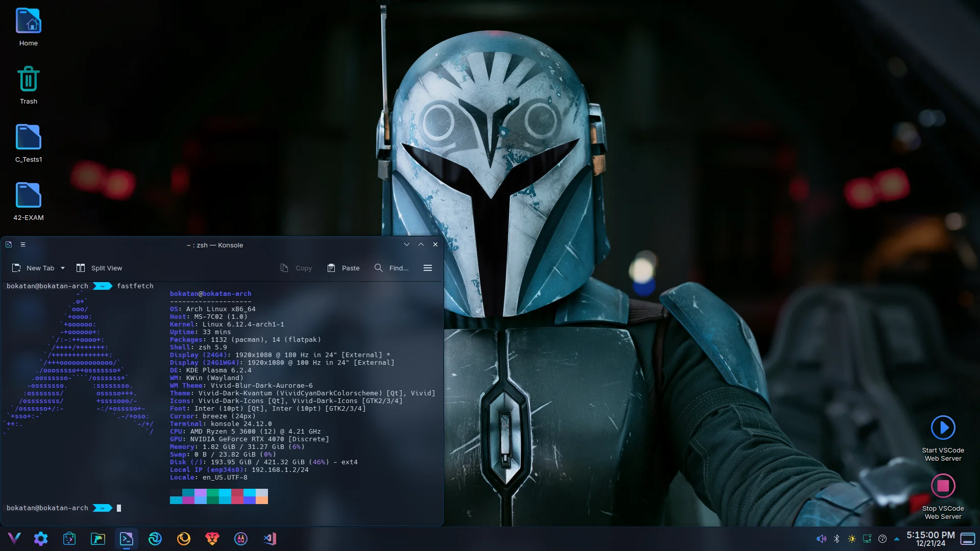
Task: Activate the Konsole terminal taskbar icon
Action: 127,538
